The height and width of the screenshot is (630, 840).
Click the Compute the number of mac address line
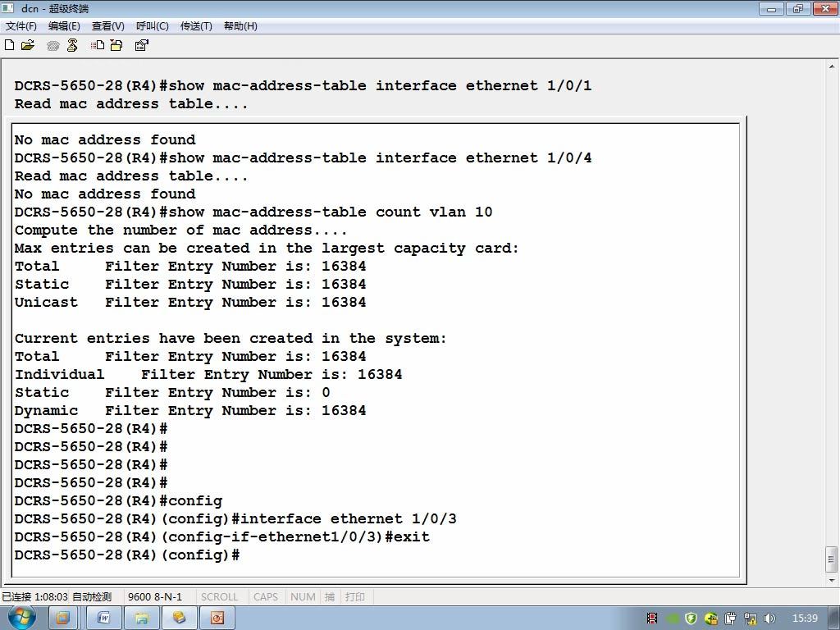pyautogui.click(x=181, y=231)
